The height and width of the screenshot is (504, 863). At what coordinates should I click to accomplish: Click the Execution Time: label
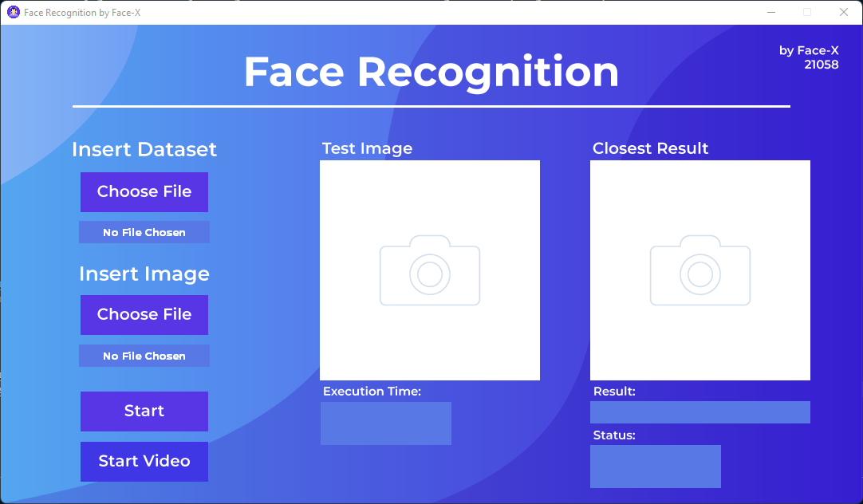[372, 392]
